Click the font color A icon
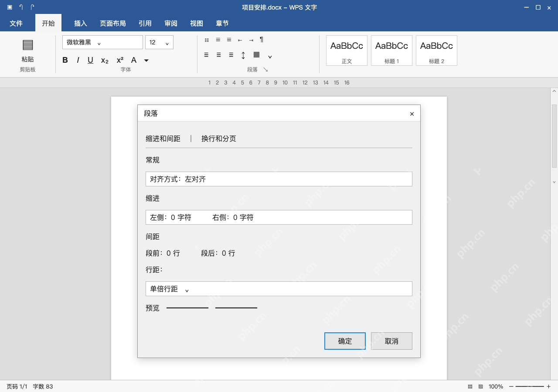 134,60
